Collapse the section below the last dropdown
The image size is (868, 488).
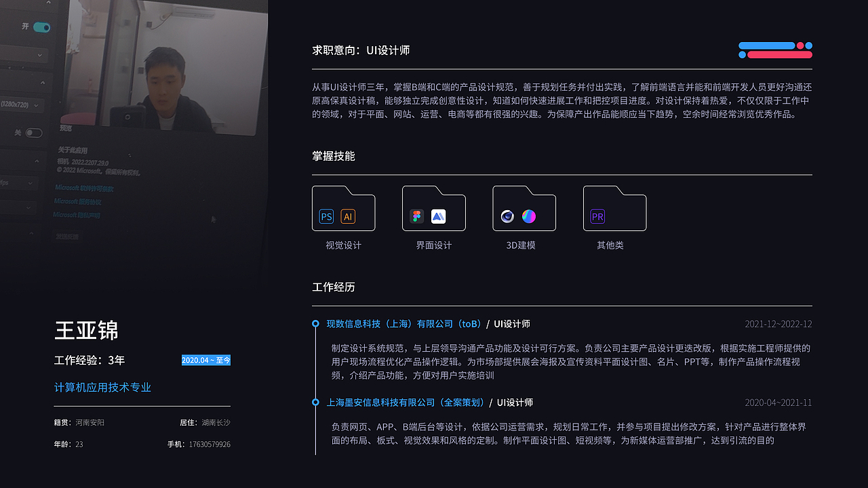32,233
